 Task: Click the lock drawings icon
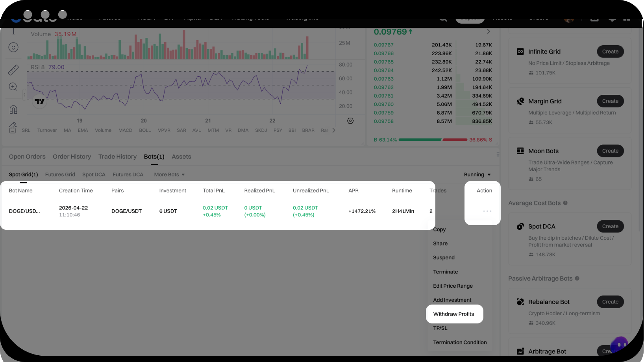(x=13, y=127)
